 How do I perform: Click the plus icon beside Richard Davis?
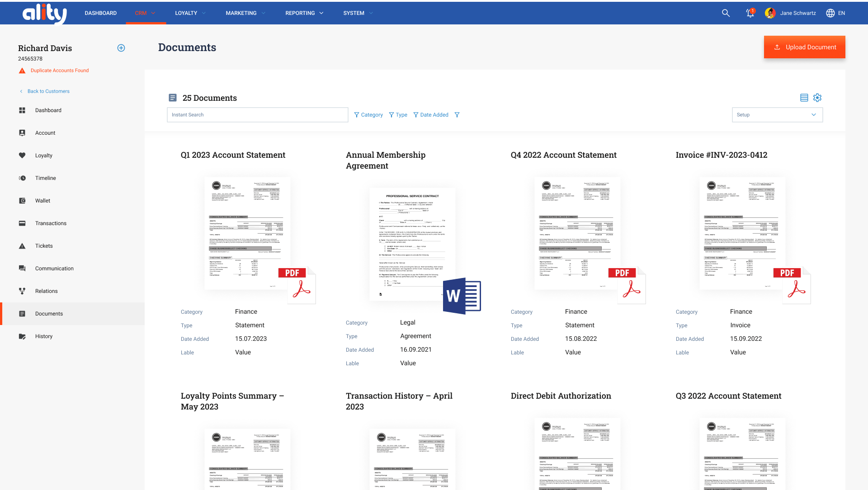121,48
